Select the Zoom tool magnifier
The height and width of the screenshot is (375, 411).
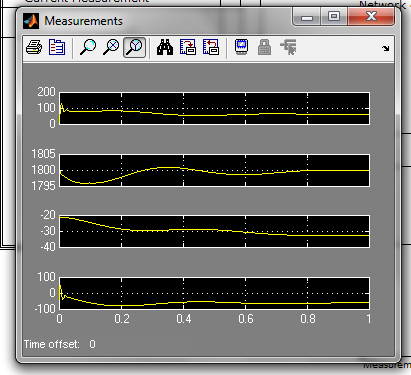pyautogui.click(x=88, y=47)
